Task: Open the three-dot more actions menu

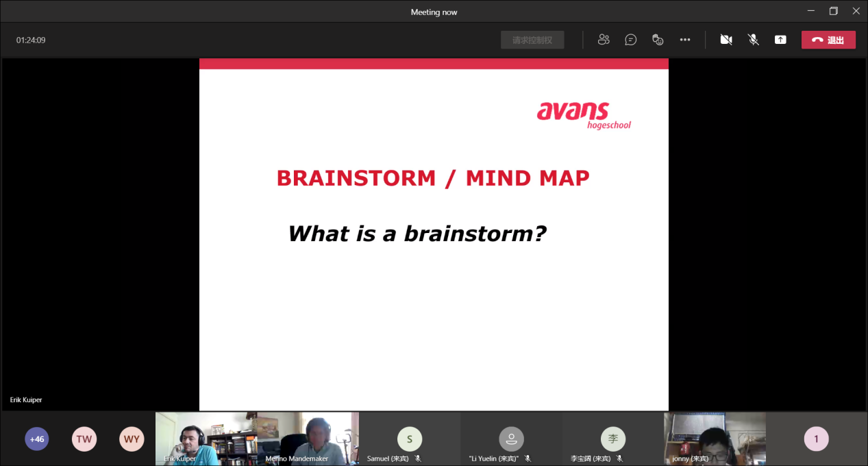Action: [685, 40]
